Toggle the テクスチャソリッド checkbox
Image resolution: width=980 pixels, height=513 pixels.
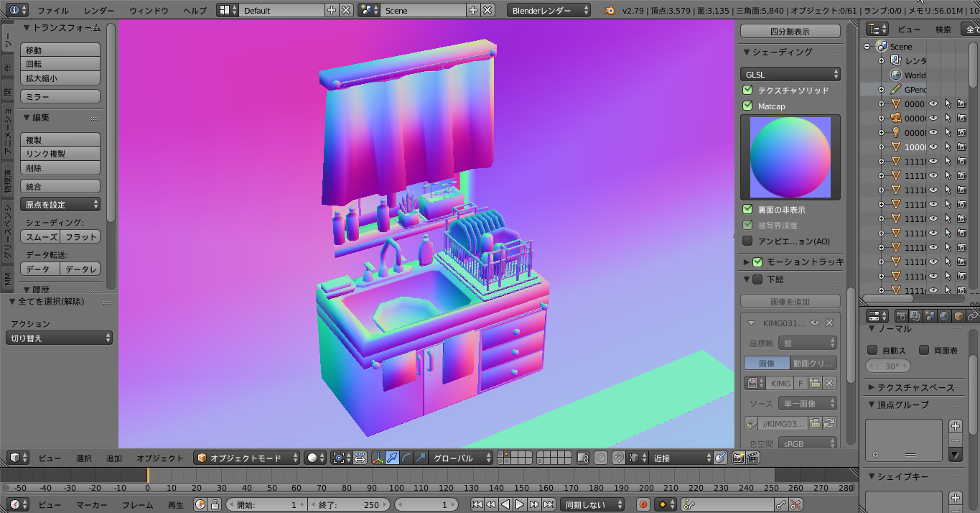click(x=747, y=90)
